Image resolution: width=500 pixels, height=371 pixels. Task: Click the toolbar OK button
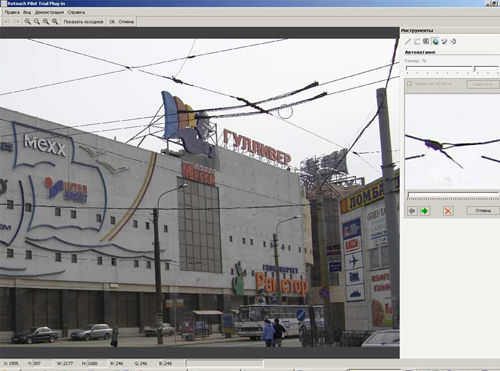coord(112,22)
